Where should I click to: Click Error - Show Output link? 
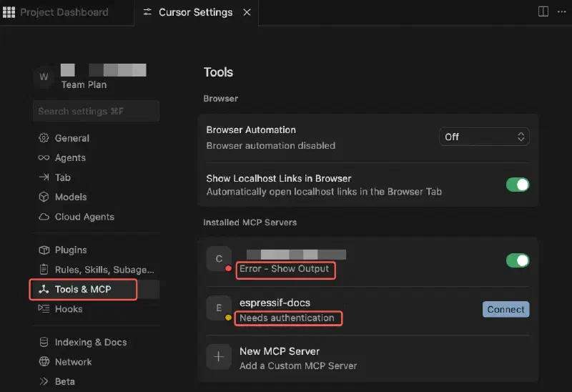pyautogui.click(x=284, y=269)
